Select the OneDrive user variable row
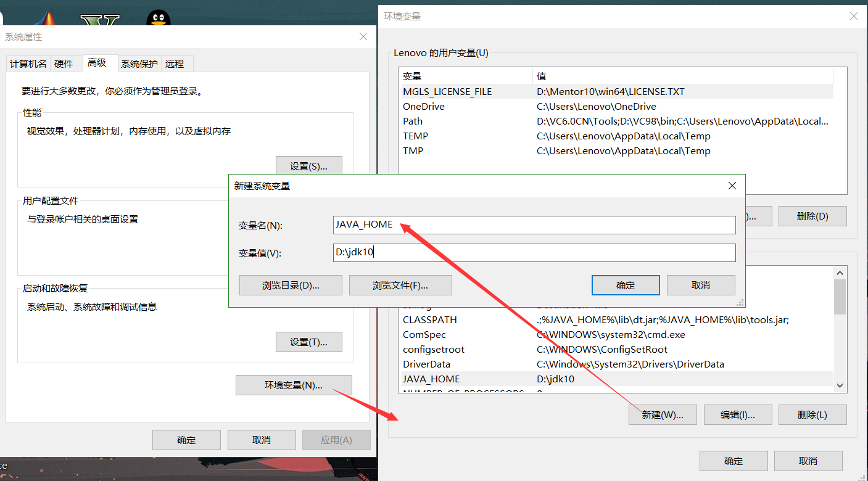The height and width of the screenshot is (481, 868). click(x=616, y=106)
